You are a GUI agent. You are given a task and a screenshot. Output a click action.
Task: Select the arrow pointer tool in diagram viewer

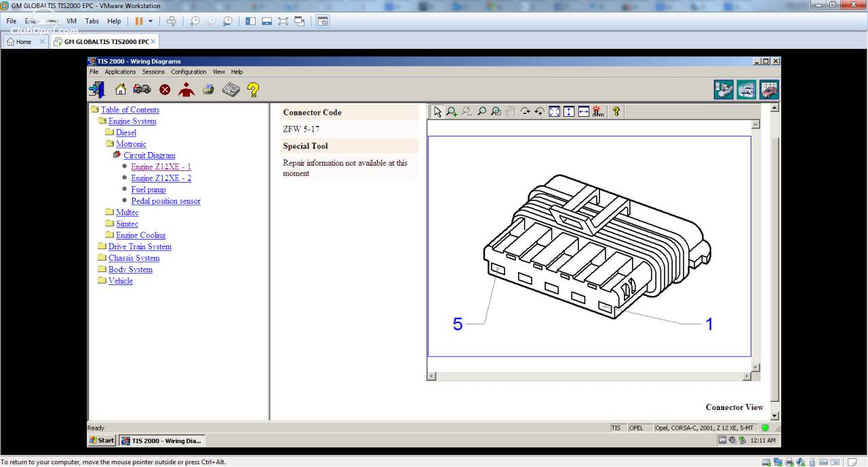point(437,111)
